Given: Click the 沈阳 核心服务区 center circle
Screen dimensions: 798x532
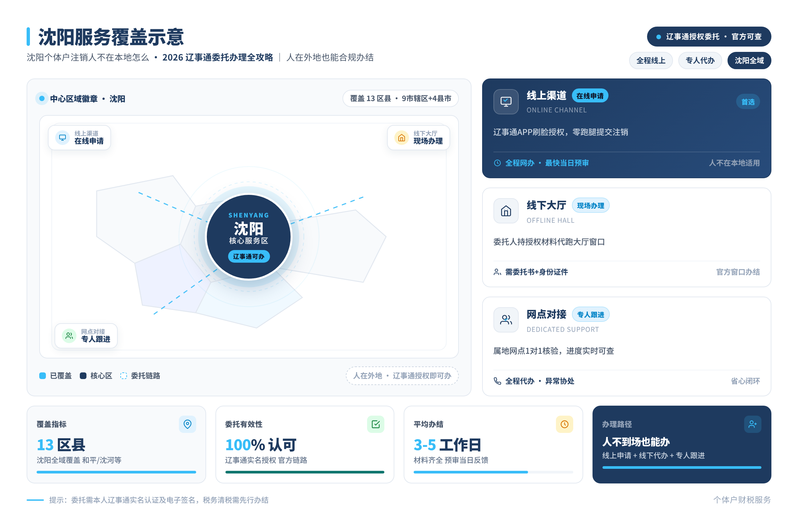Looking at the screenshot, I should [249, 237].
